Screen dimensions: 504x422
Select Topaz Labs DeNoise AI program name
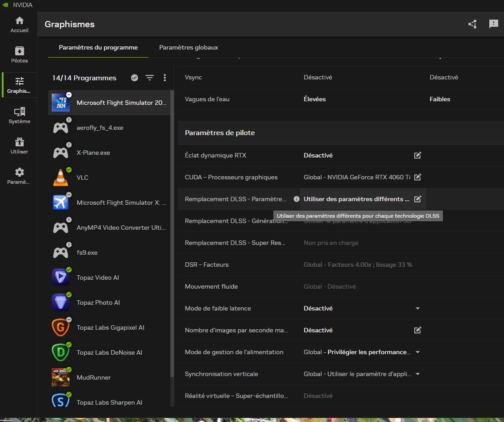point(109,352)
